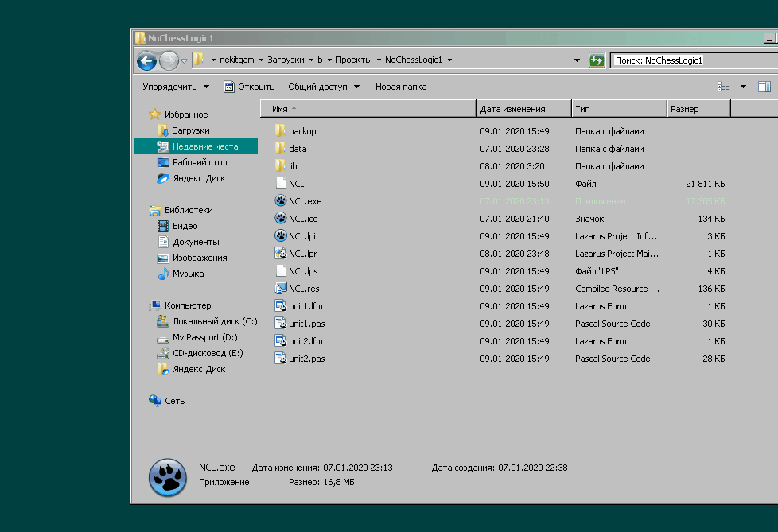Open the view options dropdown arrow
Viewport: 778px width, 532px height.
(x=743, y=87)
